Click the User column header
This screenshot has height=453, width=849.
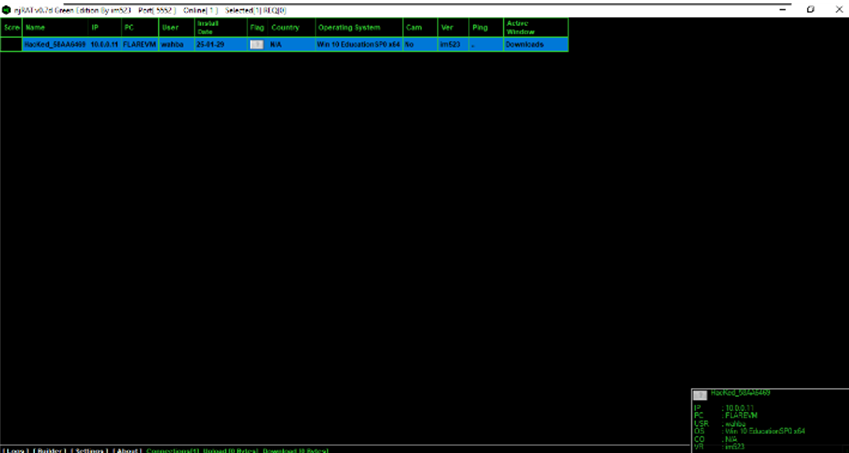177,28
